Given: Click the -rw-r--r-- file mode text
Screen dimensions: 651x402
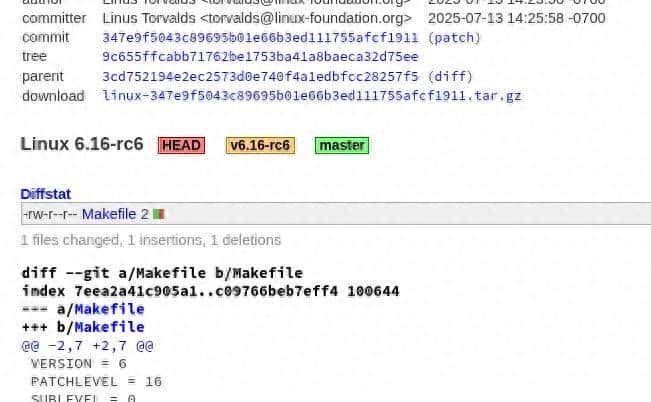Looking at the screenshot, I should click(x=50, y=214).
